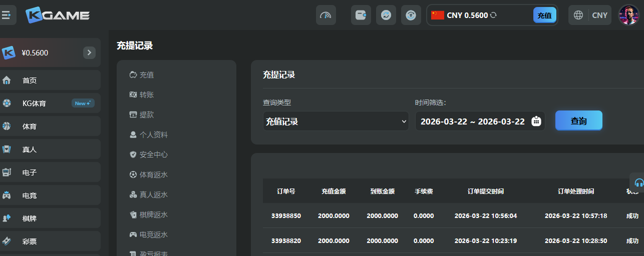644x256 pixels.
Task: Expand the ¥0.5600 balance arrow in sidebar
Action: pos(89,52)
